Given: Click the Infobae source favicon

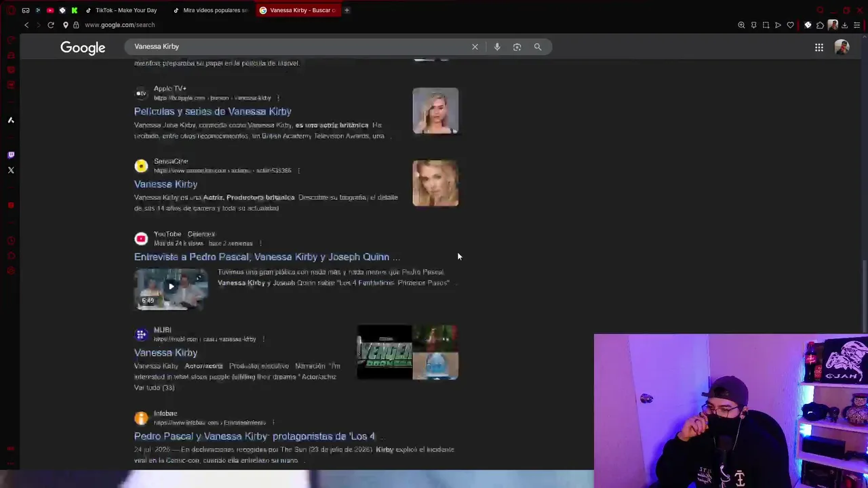Looking at the screenshot, I should point(141,418).
